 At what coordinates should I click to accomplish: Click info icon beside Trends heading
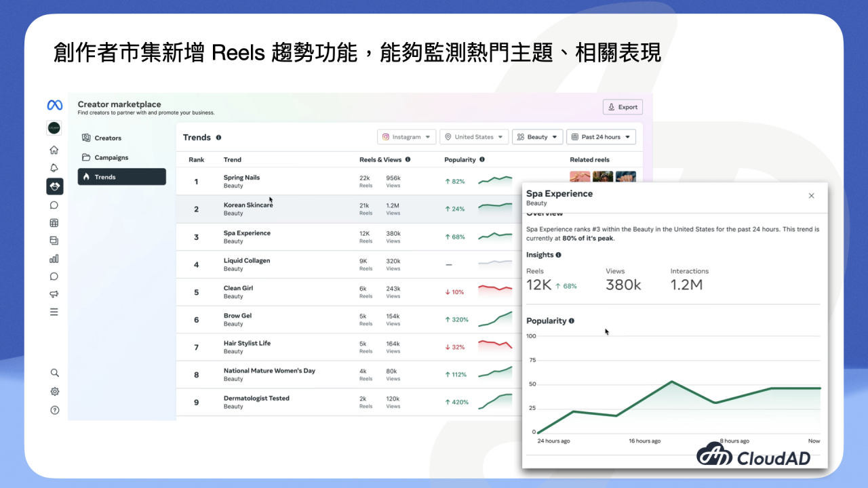coord(218,138)
